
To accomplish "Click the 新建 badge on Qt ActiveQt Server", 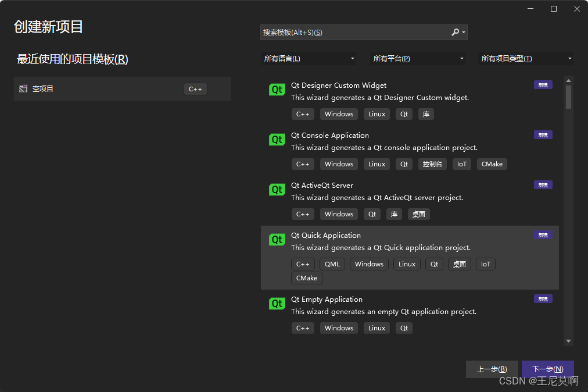I will pos(543,185).
